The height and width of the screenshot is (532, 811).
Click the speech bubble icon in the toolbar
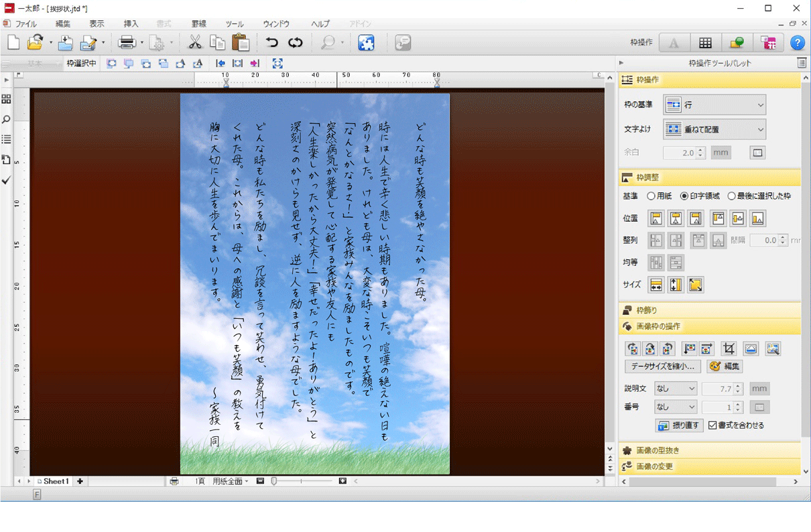(403, 43)
